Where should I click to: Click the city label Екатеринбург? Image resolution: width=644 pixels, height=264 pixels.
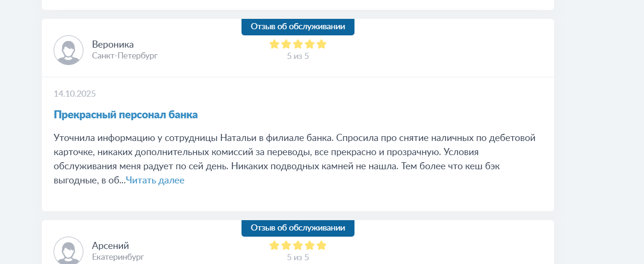click(118, 257)
